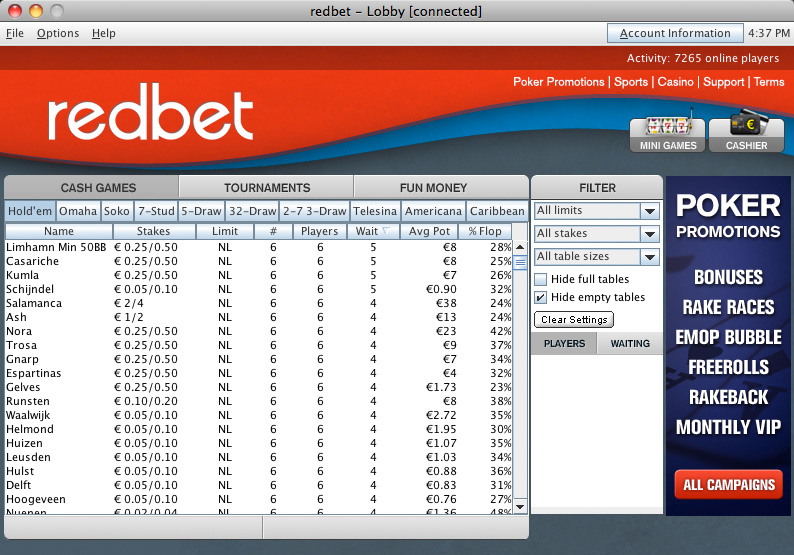
Task: Select the Soko game tab
Action: coord(117,211)
